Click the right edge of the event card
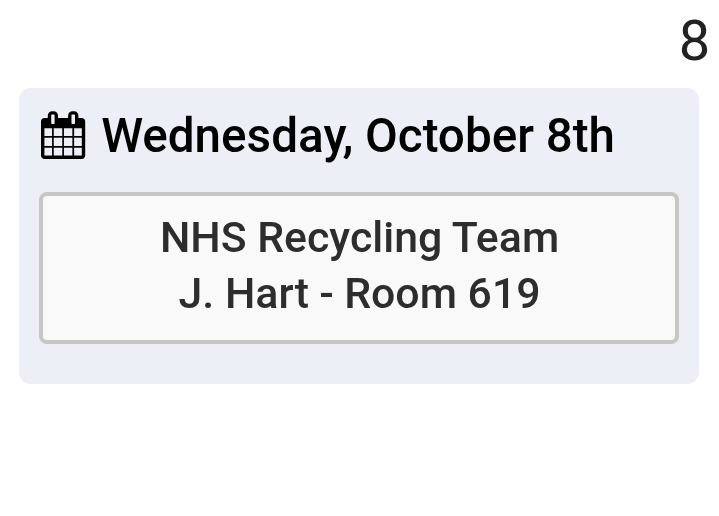Viewport: 719px width, 516px height. click(x=673, y=268)
